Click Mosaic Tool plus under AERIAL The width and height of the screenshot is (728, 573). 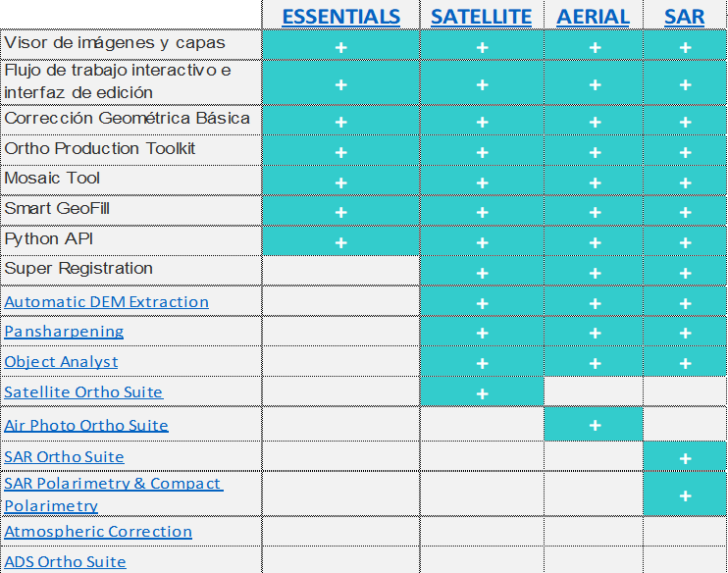pyautogui.click(x=595, y=182)
